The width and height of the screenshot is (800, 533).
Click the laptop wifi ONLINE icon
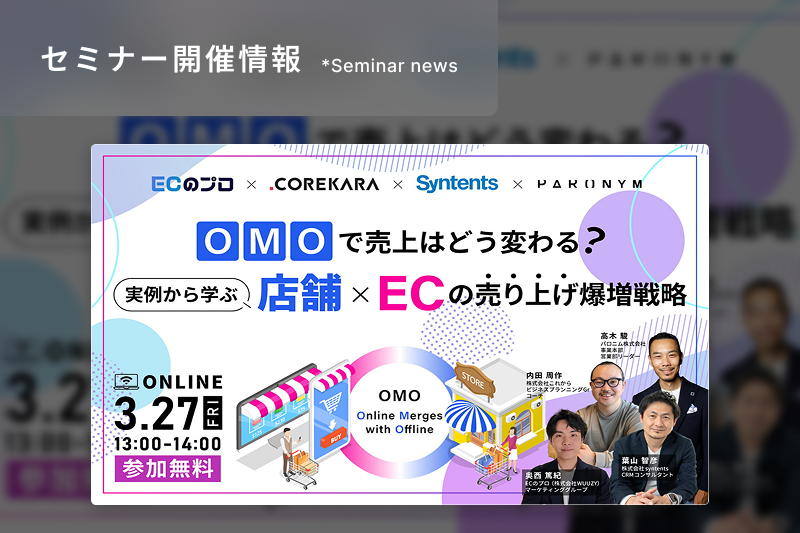[x=126, y=382]
